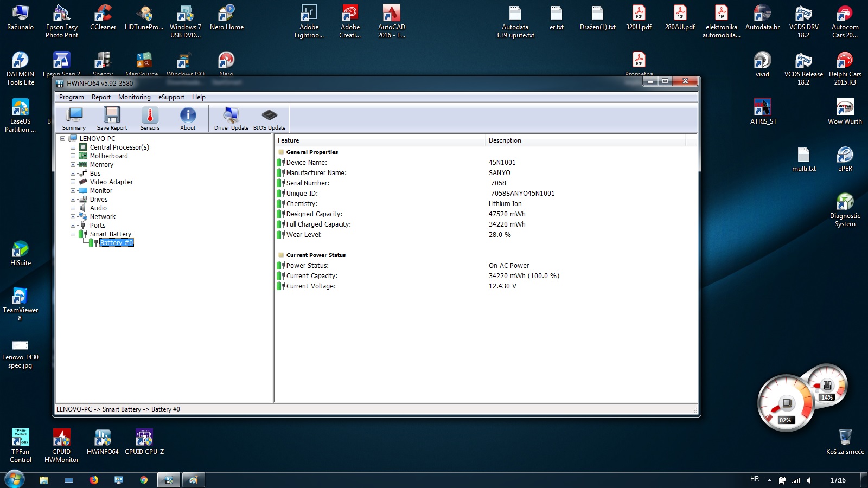868x488 pixels.
Task: Click the Windows Start button
Action: pyautogui.click(x=15, y=479)
